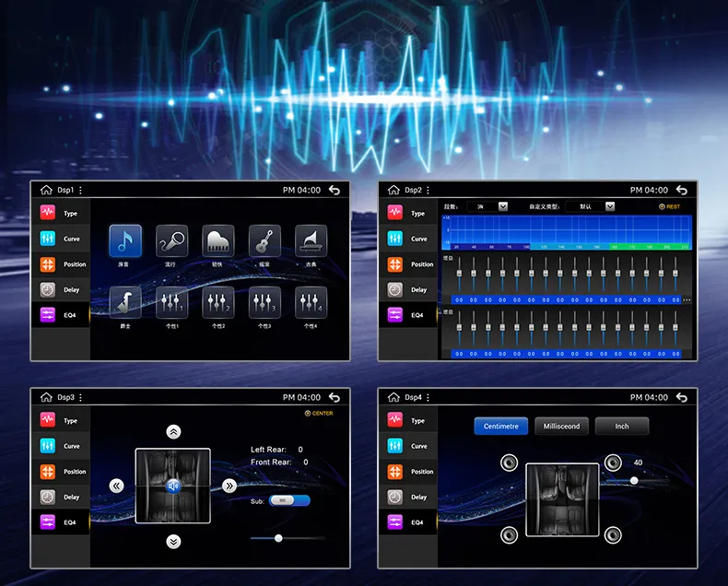728x586 pixels.
Task: Open EQ4 tab in Dsp1
Action: [60, 315]
